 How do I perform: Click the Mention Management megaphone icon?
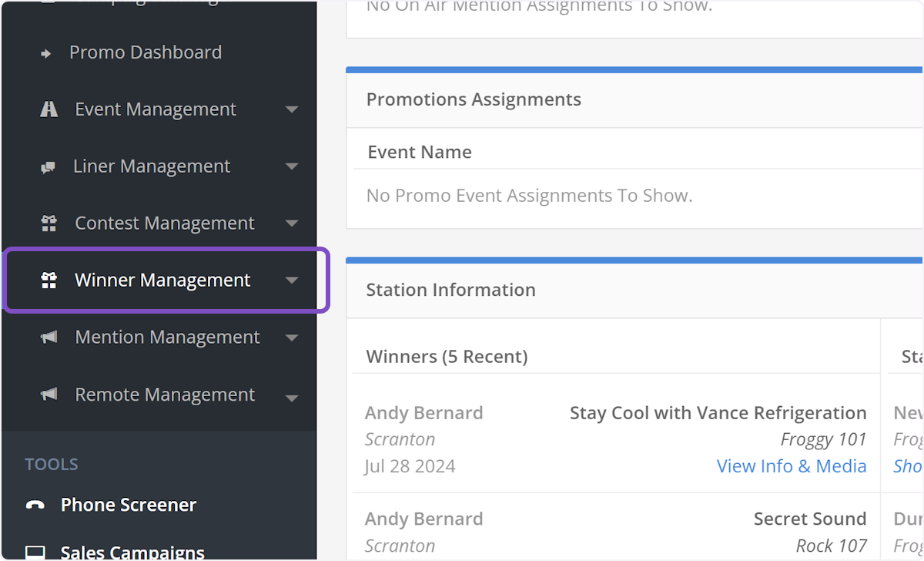48,337
